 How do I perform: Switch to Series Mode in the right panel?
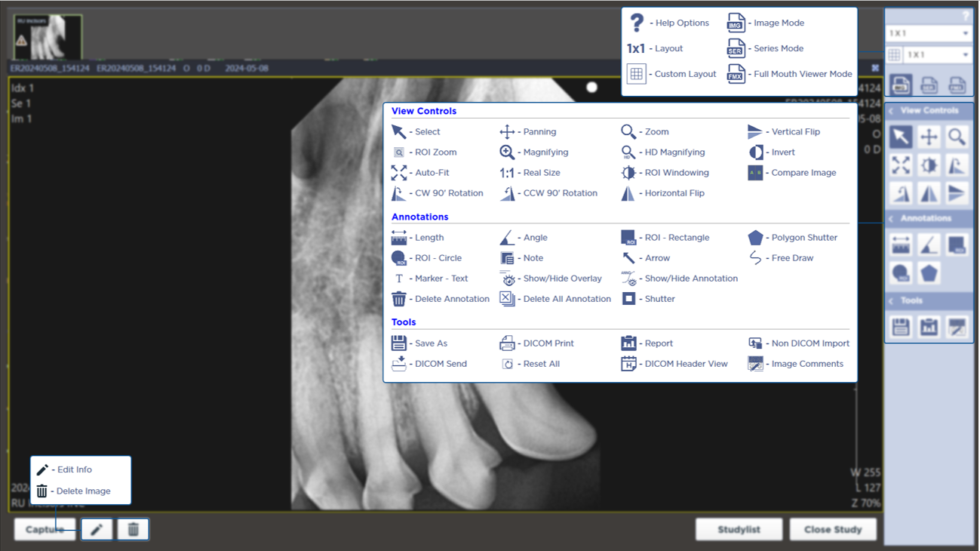[x=929, y=85]
